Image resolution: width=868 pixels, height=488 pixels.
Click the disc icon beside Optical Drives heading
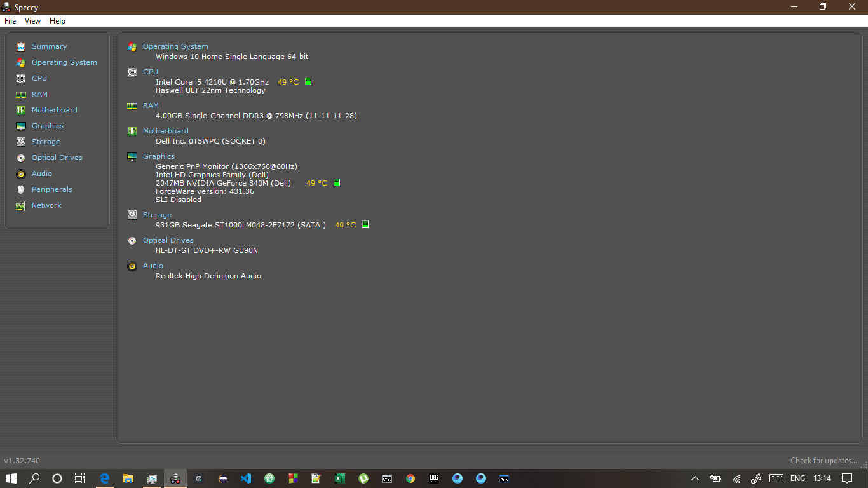click(132, 240)
